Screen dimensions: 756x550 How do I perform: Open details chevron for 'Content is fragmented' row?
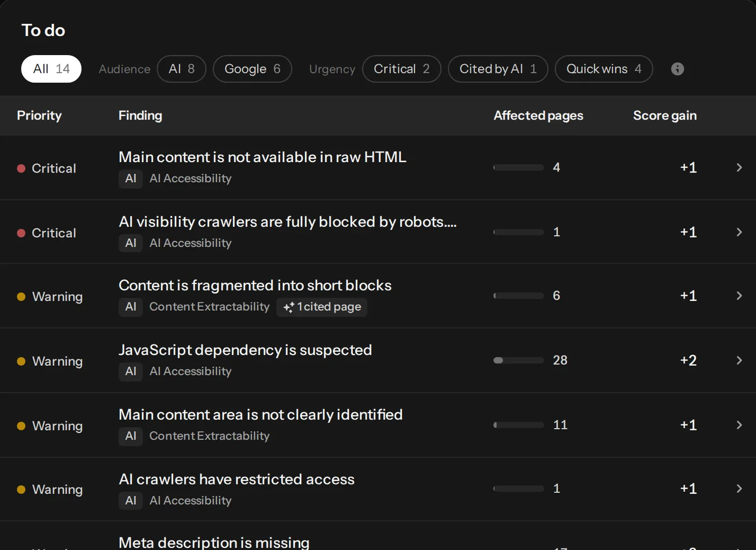click(739, 296)
